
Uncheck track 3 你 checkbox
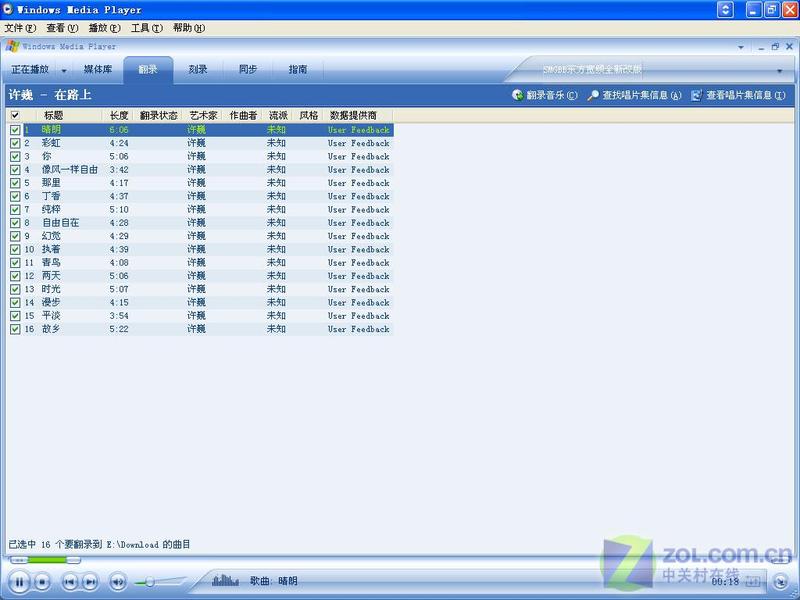(x=15, y=157)
